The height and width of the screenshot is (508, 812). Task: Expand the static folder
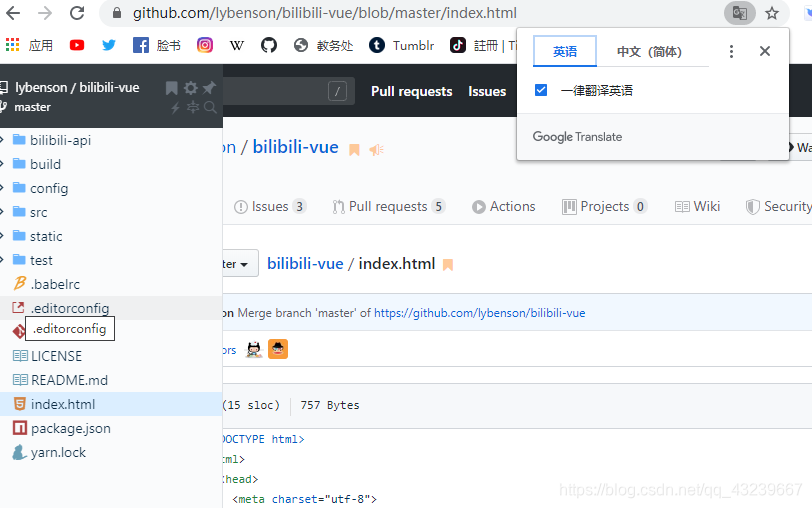click(2, 236)
